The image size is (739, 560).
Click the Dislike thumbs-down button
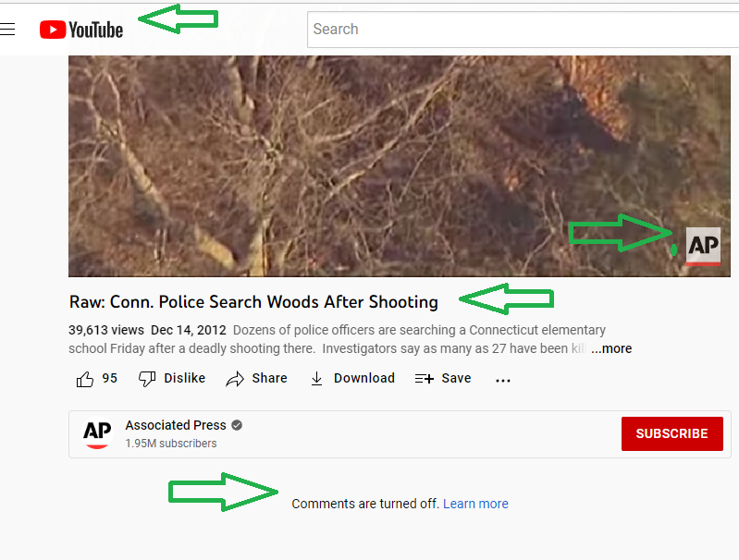172,378
